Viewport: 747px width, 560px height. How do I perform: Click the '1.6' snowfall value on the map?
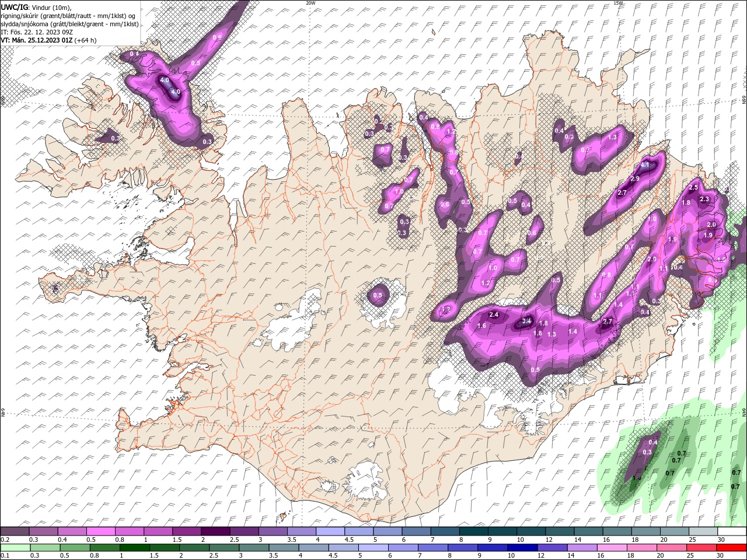click(481, 325)
